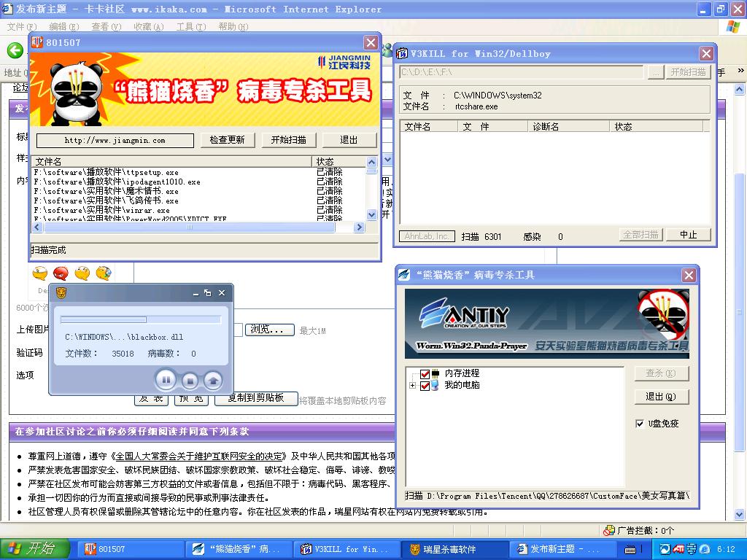
Task: Click the ATI tray icon
Action: 678,549
